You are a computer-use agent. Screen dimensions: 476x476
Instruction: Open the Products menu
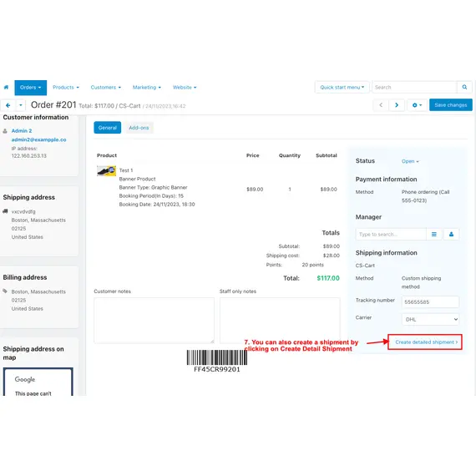66,88
